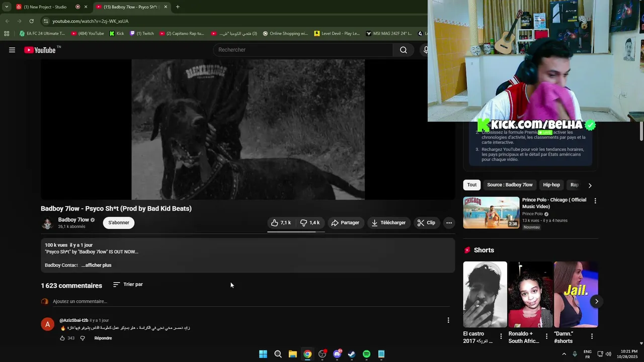644x362 pixels.
Task: Open the Trier par sort menu
Action: [128, 285]
